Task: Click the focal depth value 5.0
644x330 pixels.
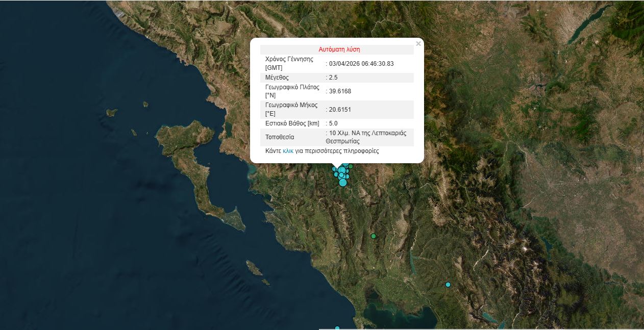Action: pos(333,123)
